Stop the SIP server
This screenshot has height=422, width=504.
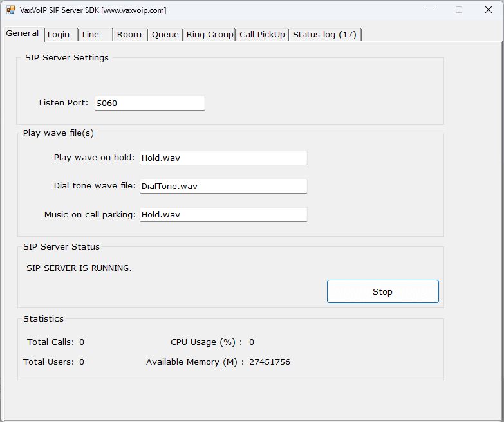[383, 291]
